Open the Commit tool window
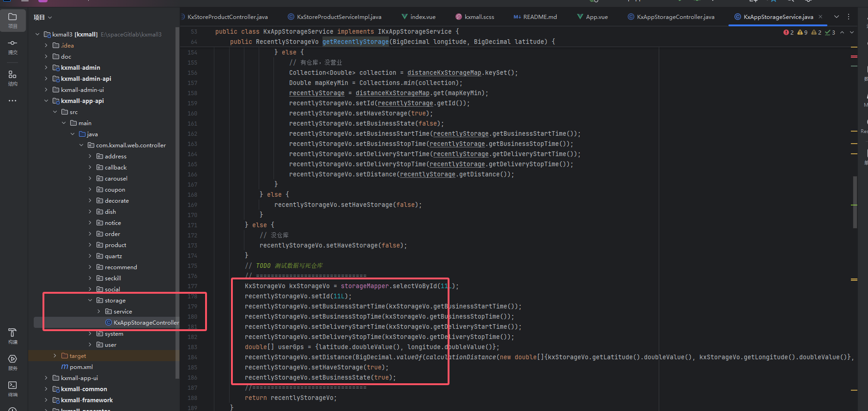Screen dimensions: 868x411 pos(12,46)
